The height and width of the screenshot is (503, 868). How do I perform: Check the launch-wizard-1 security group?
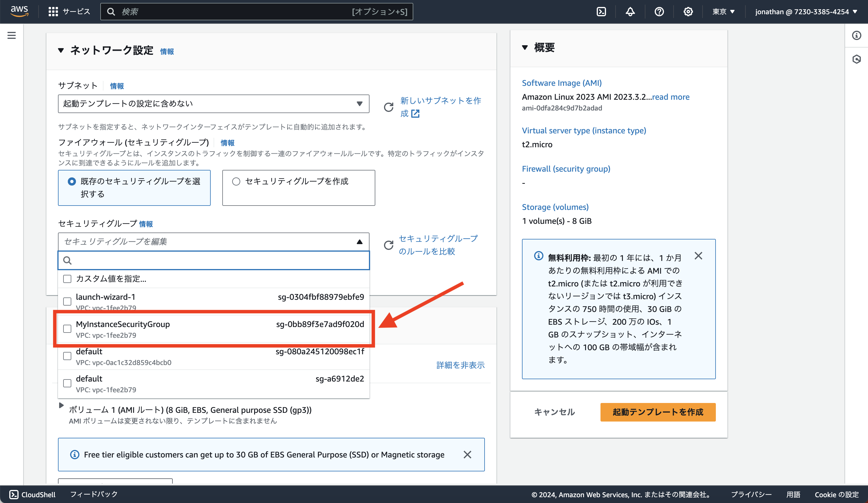click(x=67, y=301)
